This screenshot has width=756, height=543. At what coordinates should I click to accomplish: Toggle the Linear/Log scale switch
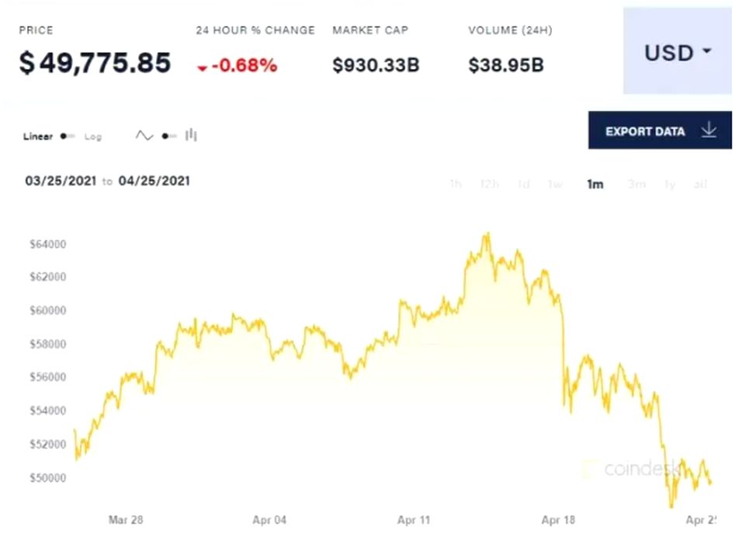68,137
